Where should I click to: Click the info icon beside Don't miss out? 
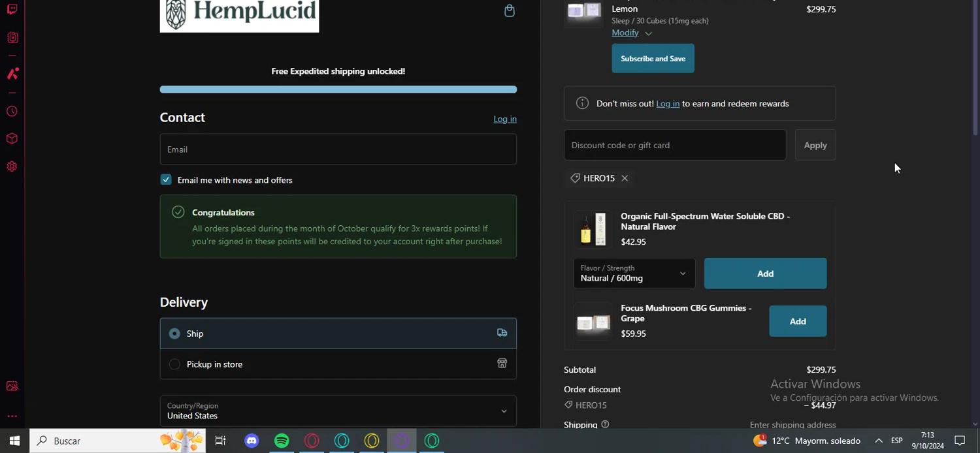582,103
